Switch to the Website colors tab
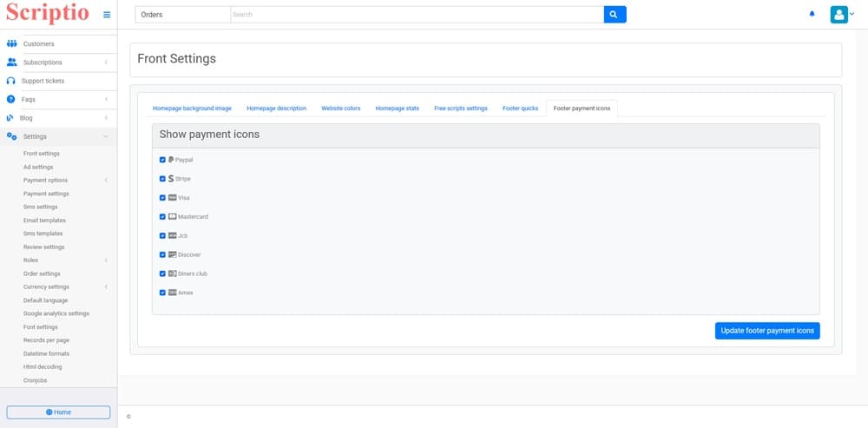This screenshot has width=868, height=428. 340,109
